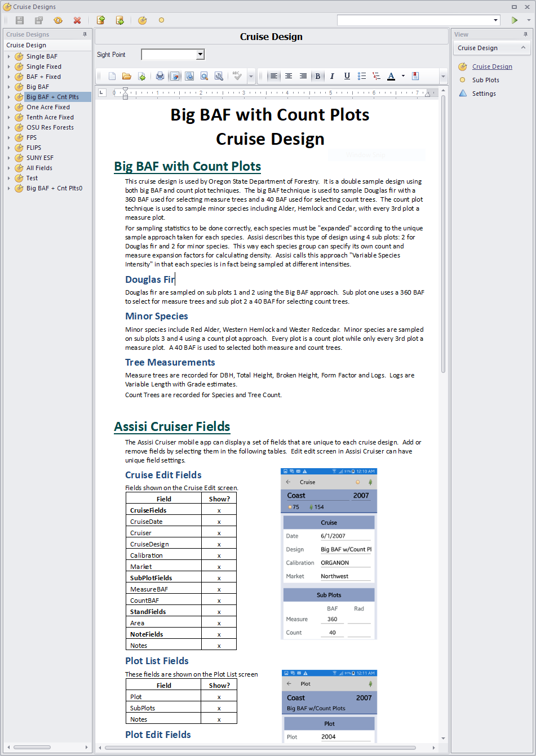The image size is (536, 756).
Task: Toggle left text alignment
Action: pyautogui.click(x=273, y=76)
